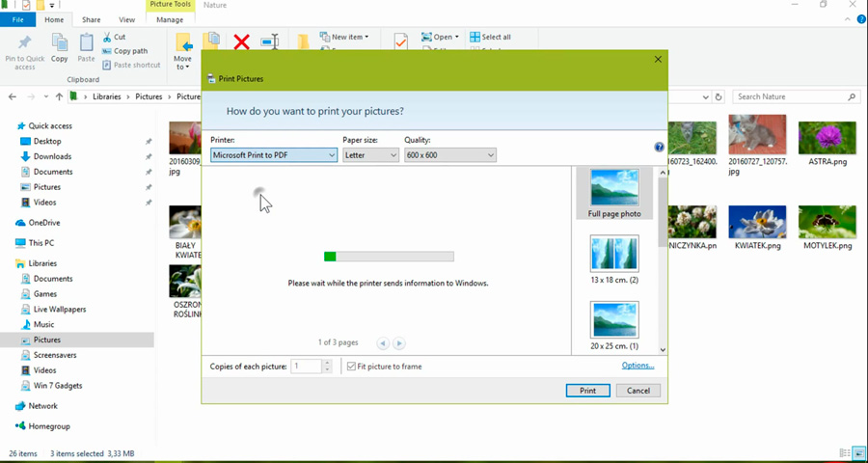Increase copies with stepper up arrow
This screenshot has height=463, width=868.
click(x=327, y=363)
